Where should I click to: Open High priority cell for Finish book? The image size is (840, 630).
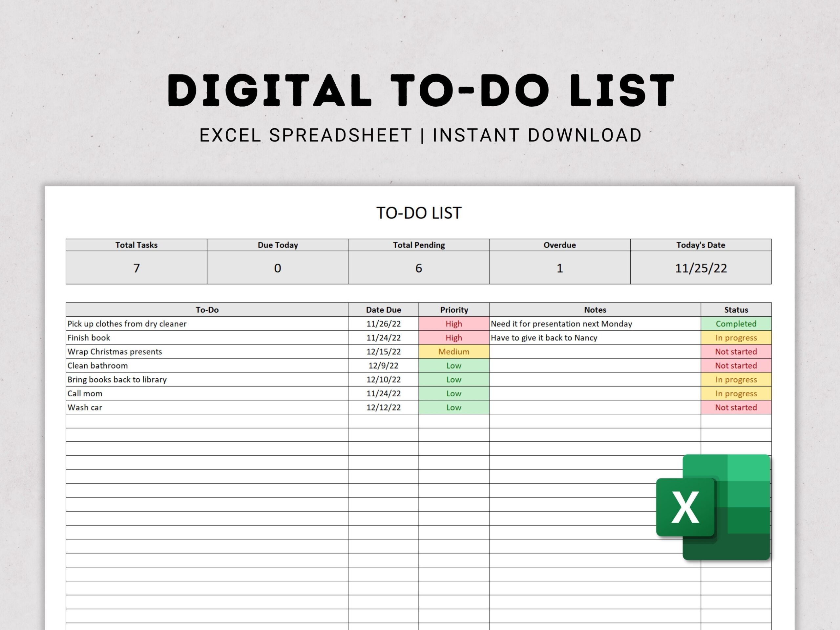click(x=453, y=338)
